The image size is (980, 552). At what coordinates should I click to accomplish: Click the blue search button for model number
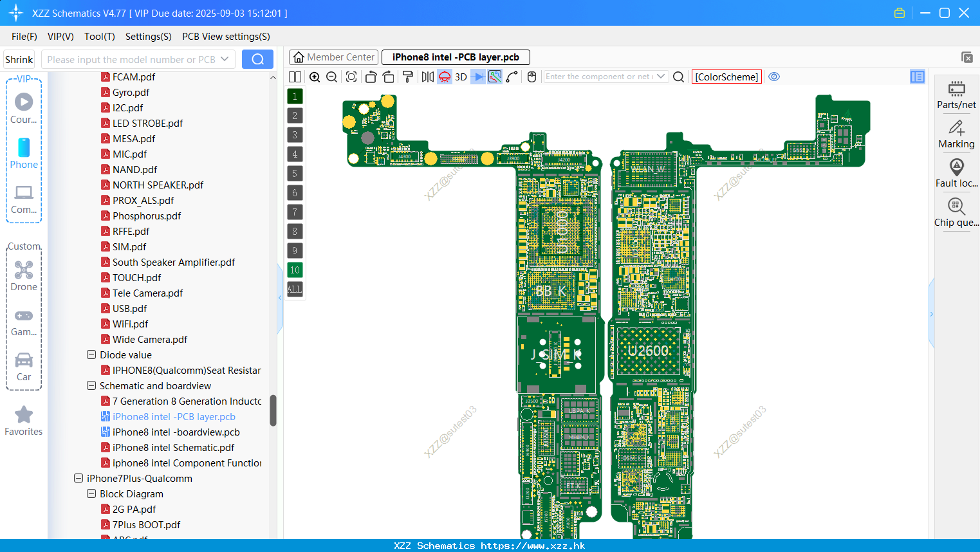tap(257, 59)
